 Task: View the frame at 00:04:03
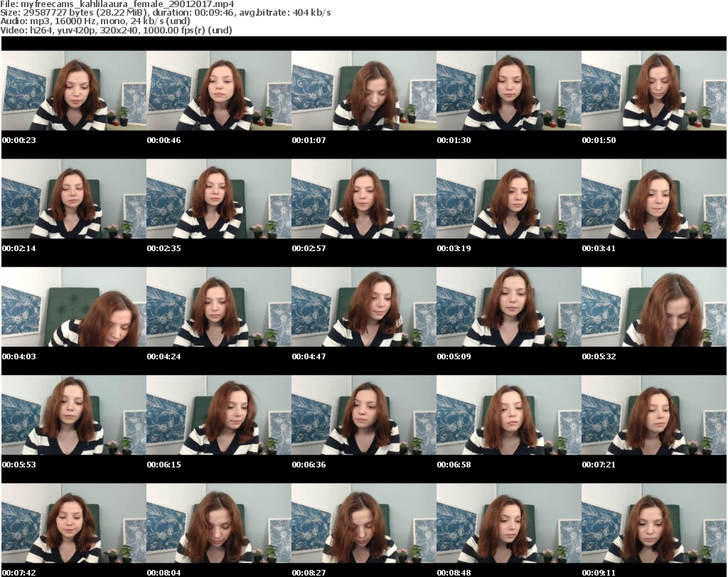click(x=74, y=307)
